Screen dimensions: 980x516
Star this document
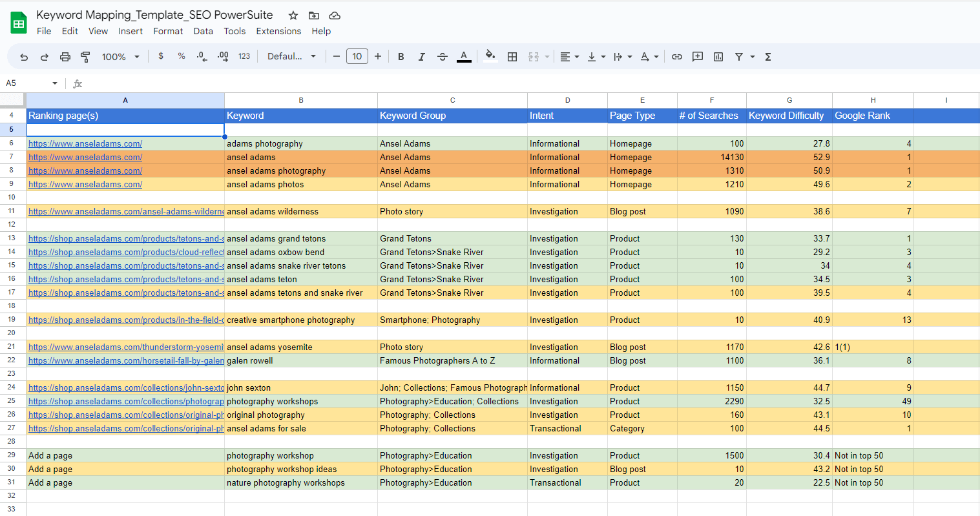293,15
